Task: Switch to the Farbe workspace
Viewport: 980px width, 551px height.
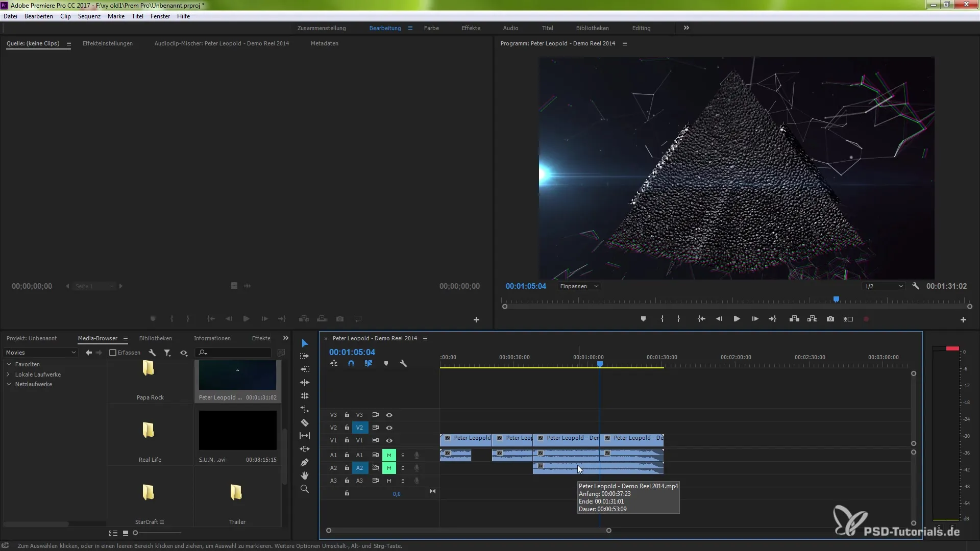Action: (x=431, y=28)
